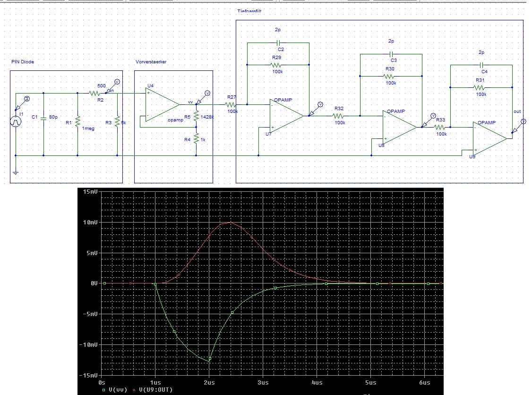532x395 pixels.
Task: Click the '2p' value above C2
Action: pyautogui.click(x=278, y=30)
